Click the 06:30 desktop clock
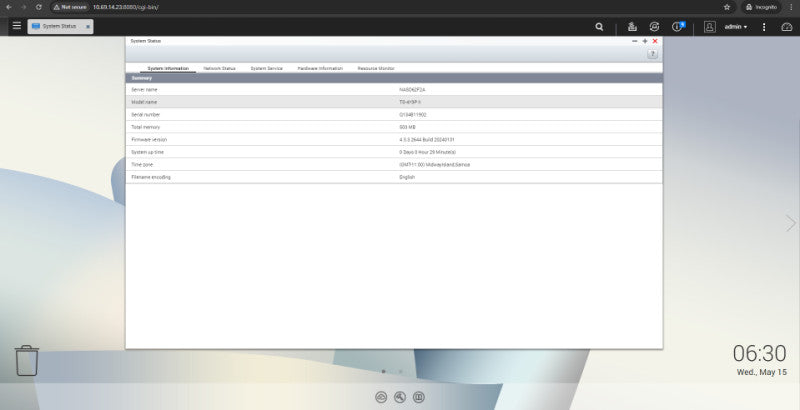Viewport: 800px width, 410px height. point(759,353)
